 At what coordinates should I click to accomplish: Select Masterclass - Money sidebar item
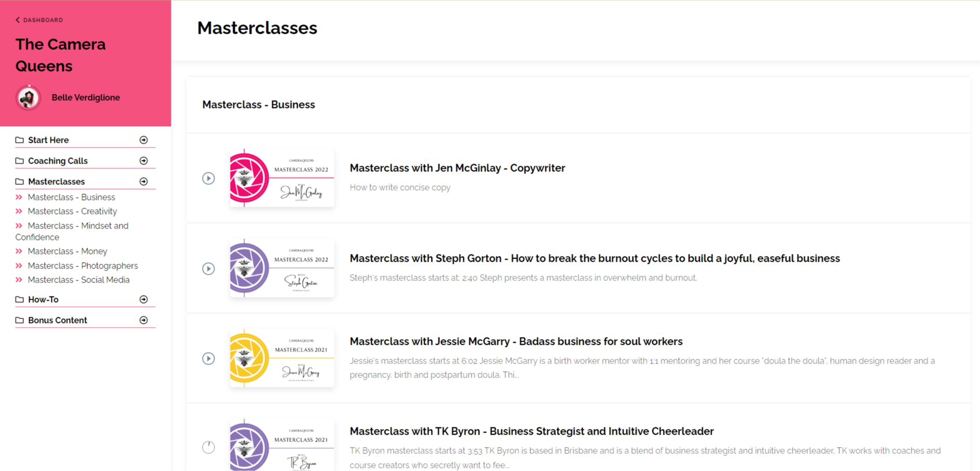[x=68, y=251]
